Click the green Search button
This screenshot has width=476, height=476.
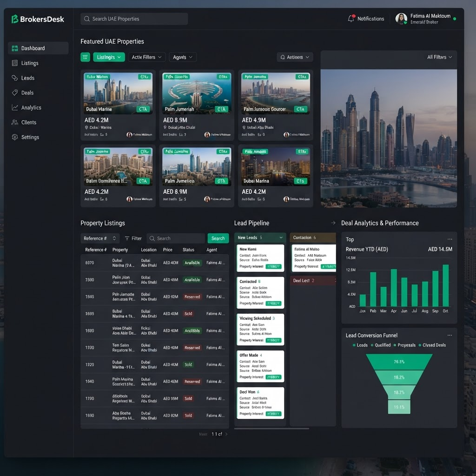point(218,238)
